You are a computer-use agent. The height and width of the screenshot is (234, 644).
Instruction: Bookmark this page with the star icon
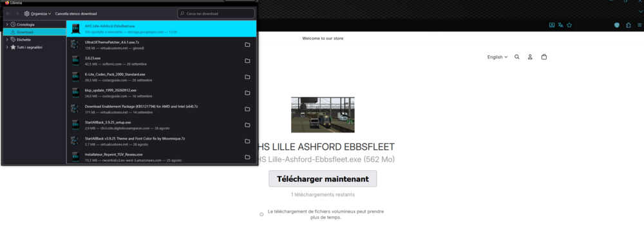coord(569,25)
